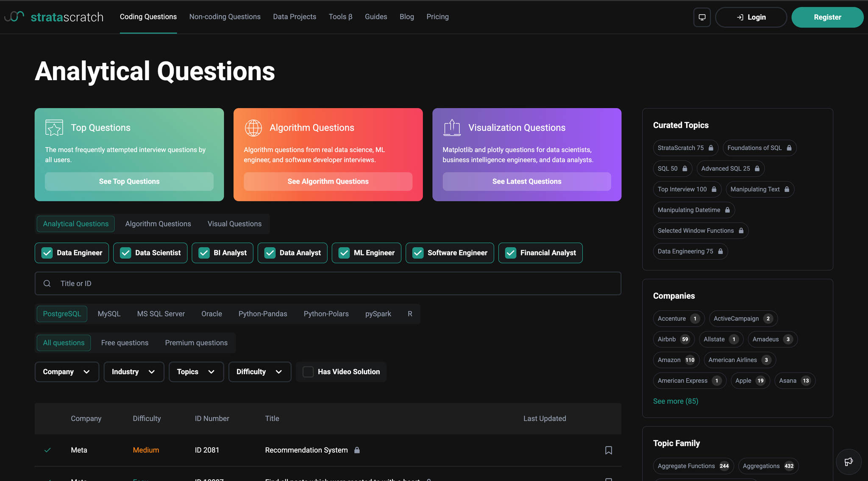Open the Difficulty dropdown
Viewport: 868px width, 481px height.
260,372
